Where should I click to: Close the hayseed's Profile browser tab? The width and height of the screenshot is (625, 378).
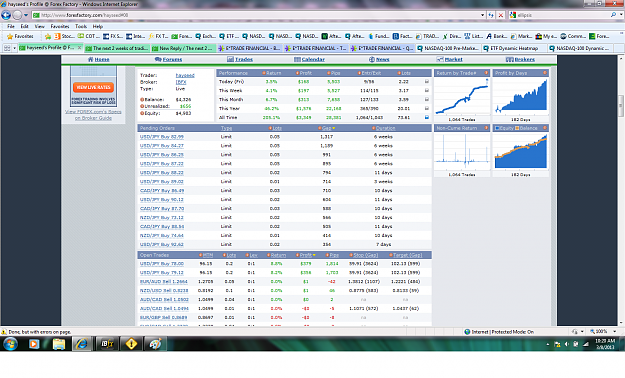[79, 48]
